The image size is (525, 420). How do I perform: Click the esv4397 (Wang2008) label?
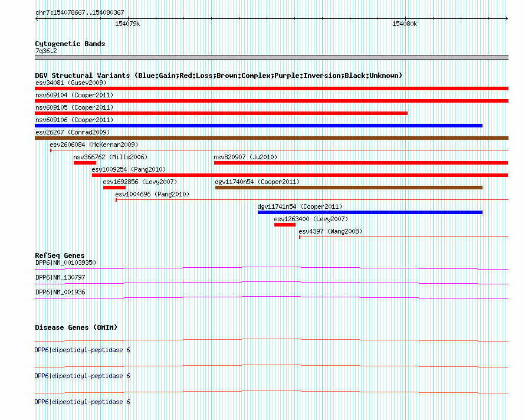pos(330,231)
